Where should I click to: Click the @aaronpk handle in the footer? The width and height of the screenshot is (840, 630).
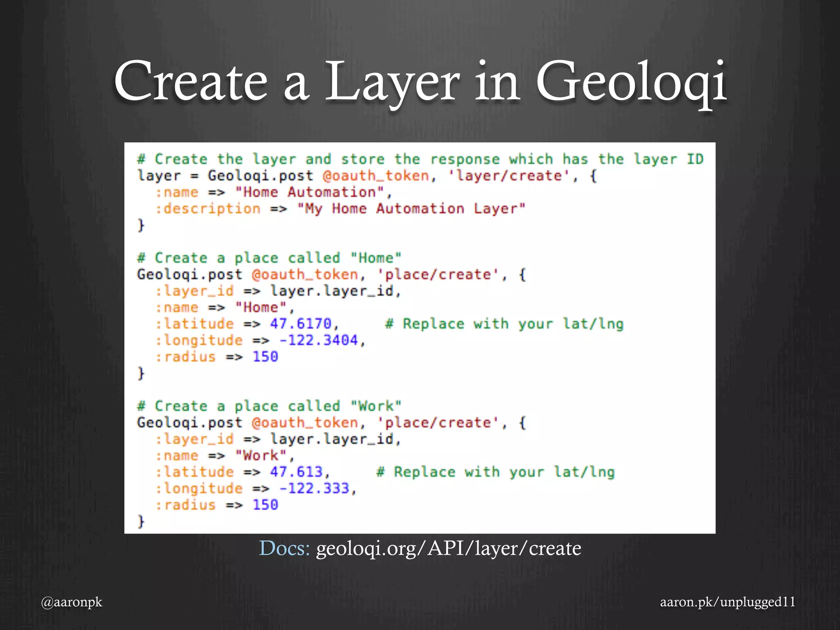(72, 602)
